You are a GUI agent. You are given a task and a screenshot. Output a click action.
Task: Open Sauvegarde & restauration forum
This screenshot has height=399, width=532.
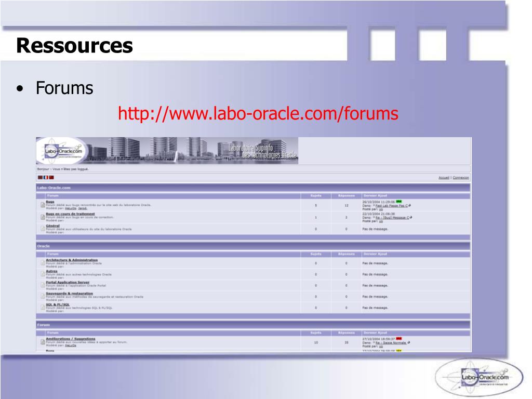[69, 294]
